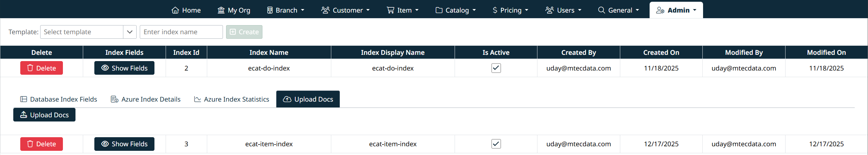Click the Pricing dollar sign icon
This screenshot has width=868, height=155.
pyautogui.click(x=495, y=10)
